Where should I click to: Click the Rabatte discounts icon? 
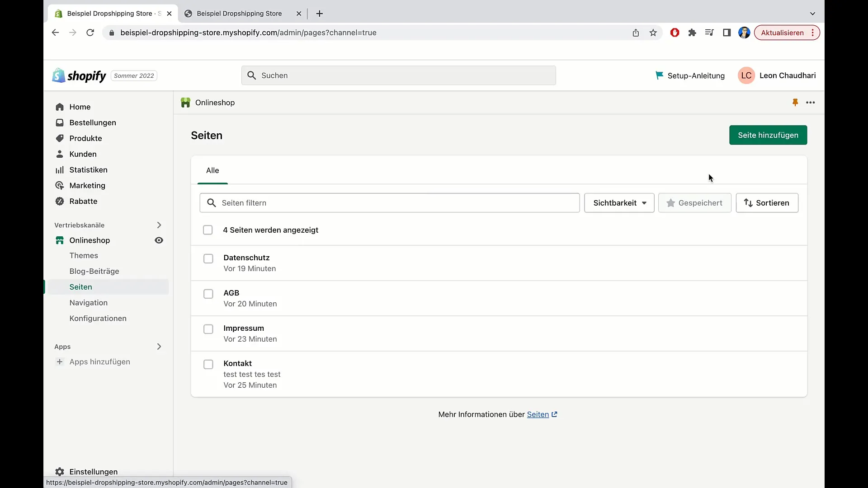coord(60,201)
